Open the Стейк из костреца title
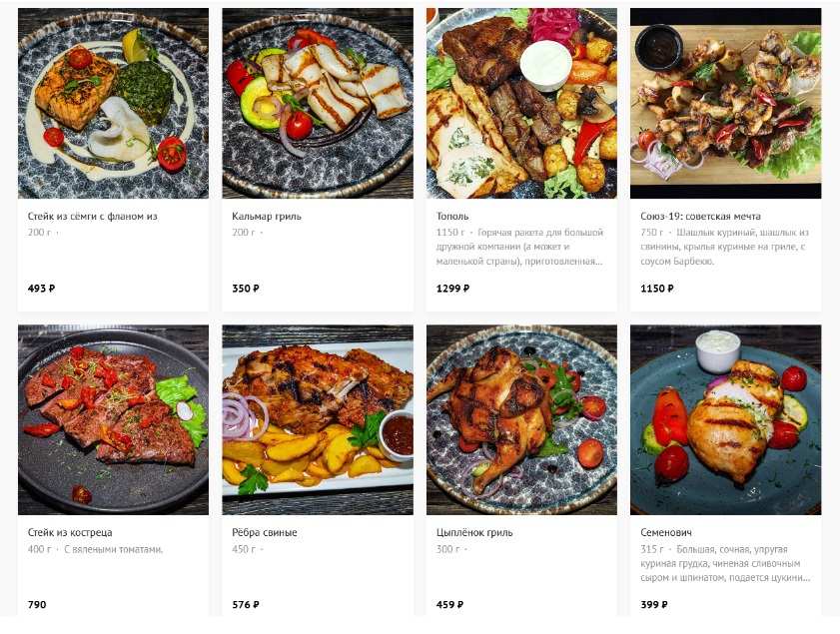840x634 pixels. (x=70, y=533)
